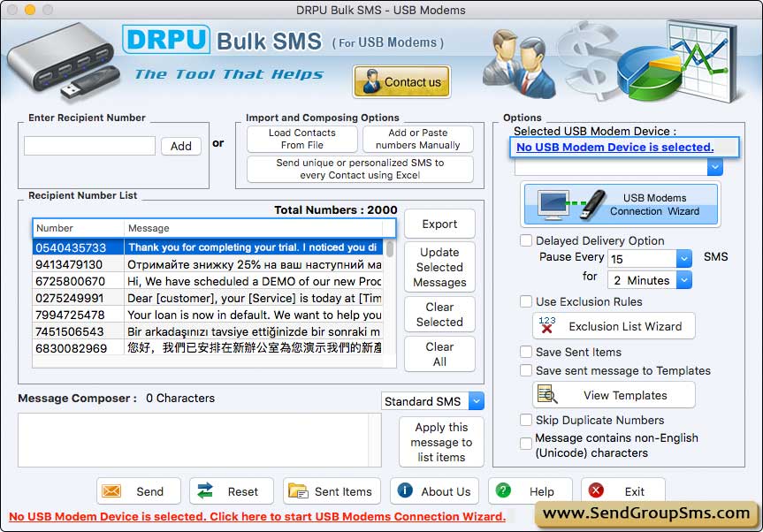Click the View Templates button
This screenshot has width=763, height=532.
[x=614, y=395]
